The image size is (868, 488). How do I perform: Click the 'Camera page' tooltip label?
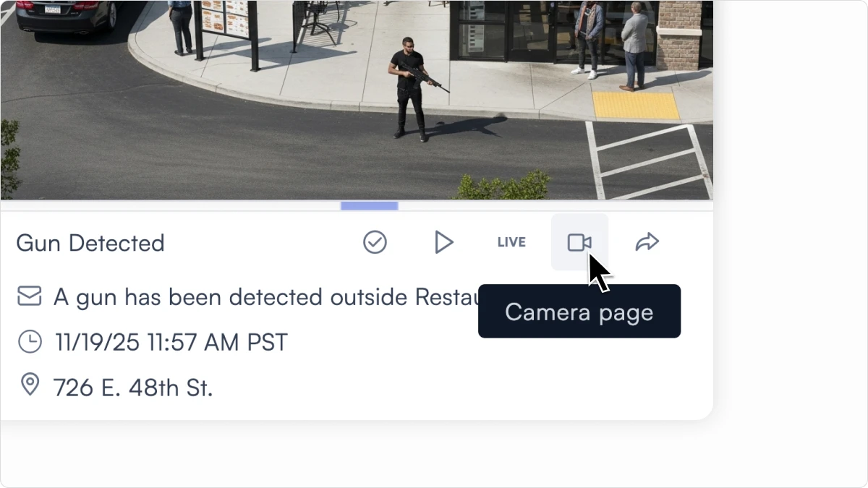pyautogui.click(x=579, y=312)
